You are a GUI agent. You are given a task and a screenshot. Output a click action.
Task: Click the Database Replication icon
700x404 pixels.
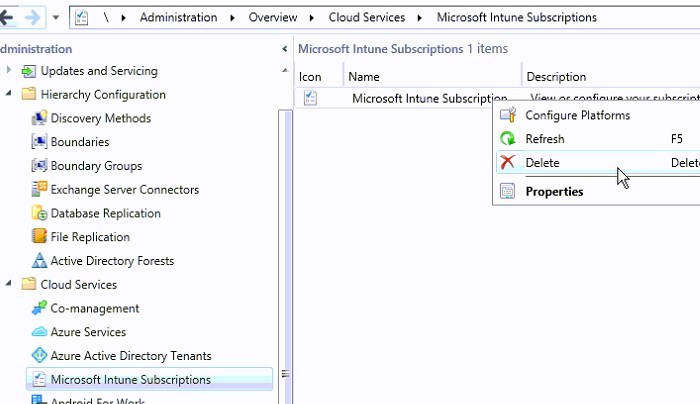(39, 212)
